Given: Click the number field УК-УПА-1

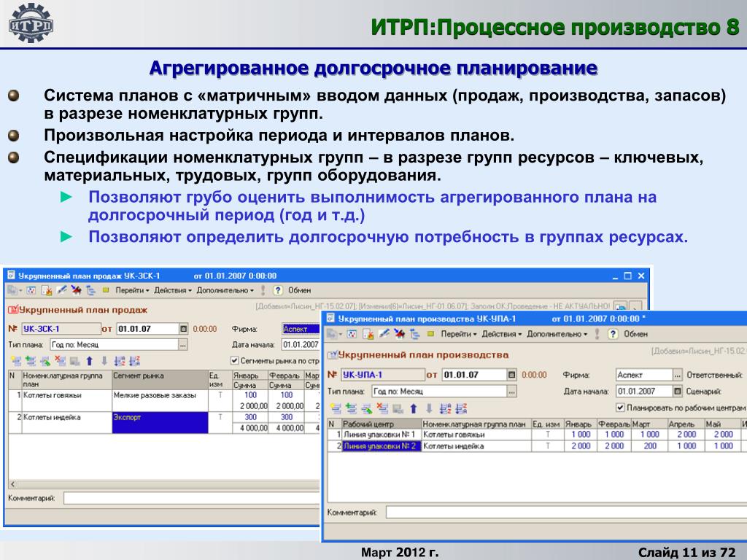Looking at the screenshot, I should 384,375.
